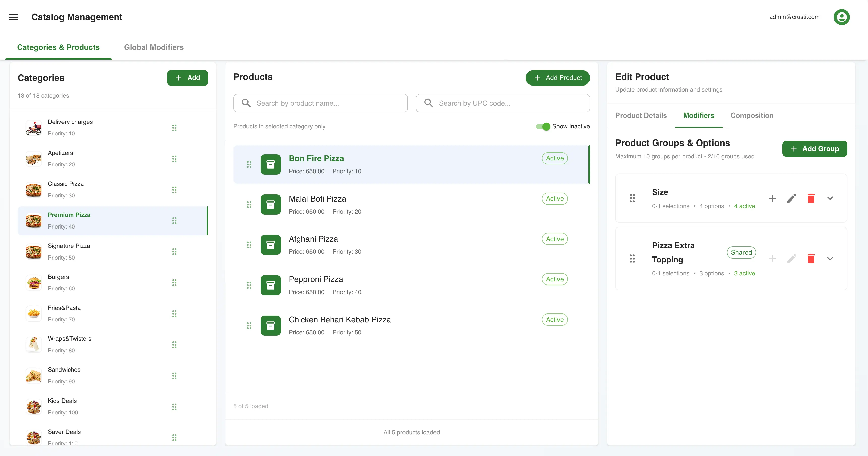Select the Premium Pizza category thumbnail
868x456 pixels.
(x=34, y=221)
